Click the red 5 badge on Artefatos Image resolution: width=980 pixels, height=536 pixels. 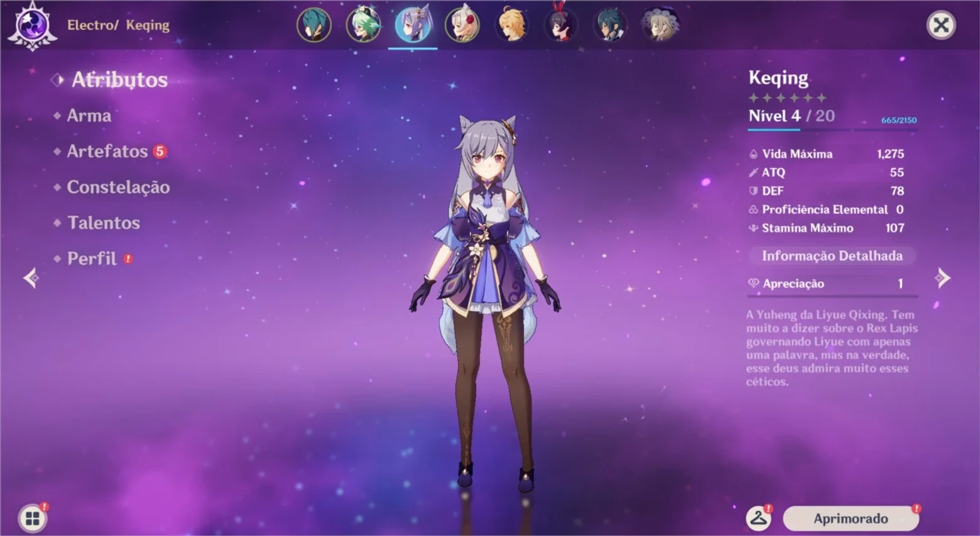[160, 151]
